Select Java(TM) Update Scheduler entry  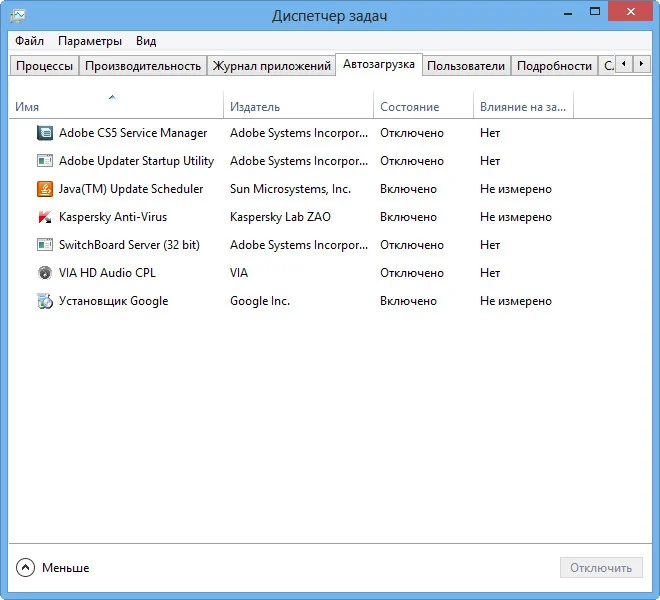pos(131,189)
